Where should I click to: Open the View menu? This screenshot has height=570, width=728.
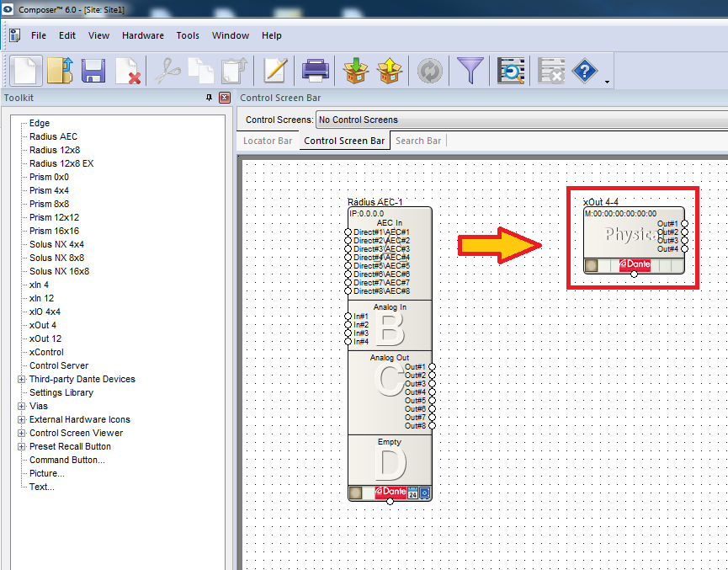tap(99, 35)
